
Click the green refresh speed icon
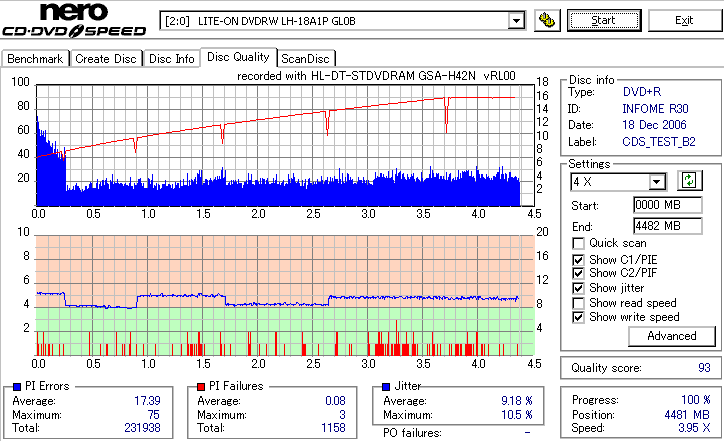pyautogui.click(x=689, y=181)
